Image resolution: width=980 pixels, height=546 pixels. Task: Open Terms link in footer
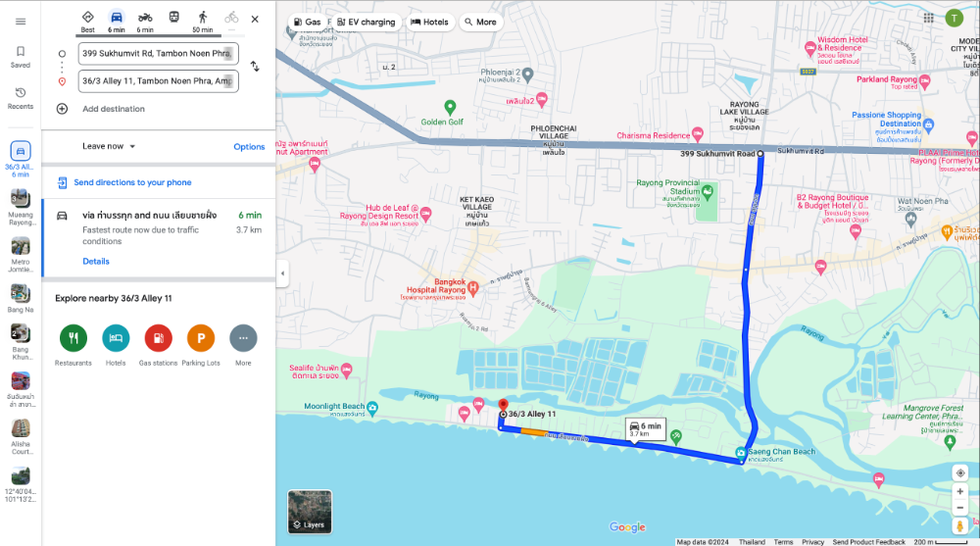783,542
